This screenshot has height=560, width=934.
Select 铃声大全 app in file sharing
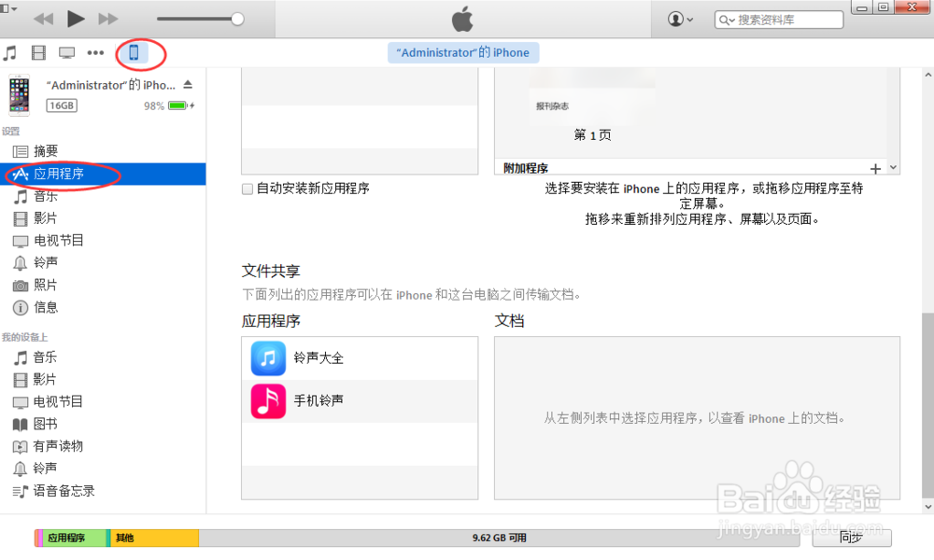pos(360,358)
